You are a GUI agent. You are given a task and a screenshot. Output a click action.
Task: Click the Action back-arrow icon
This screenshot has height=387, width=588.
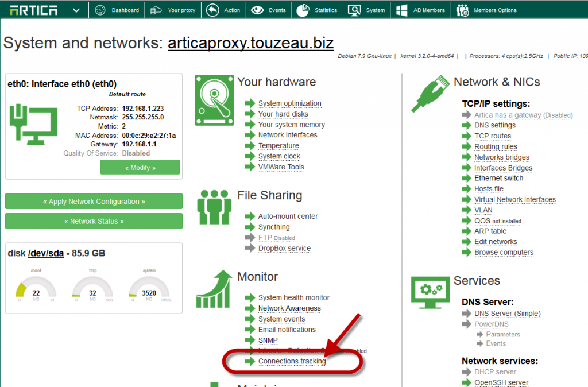(212, 10)
